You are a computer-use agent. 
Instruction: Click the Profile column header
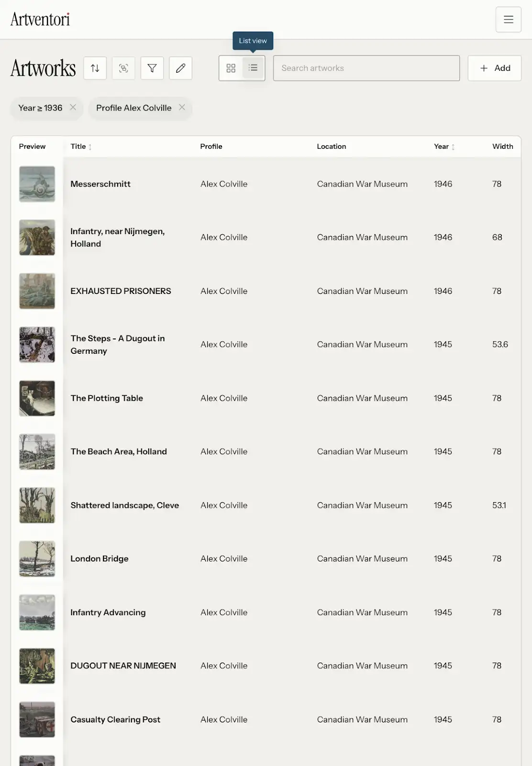(x=211, y=146)
